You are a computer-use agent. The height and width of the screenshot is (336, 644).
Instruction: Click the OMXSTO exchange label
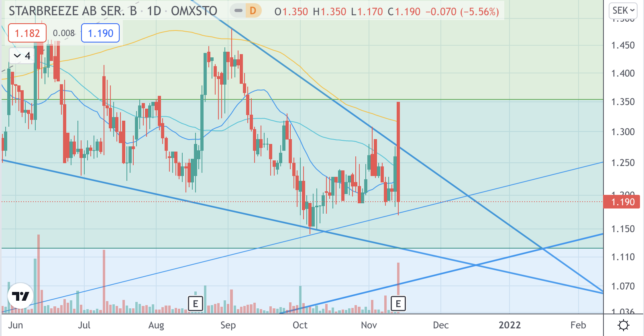pos(194,11)
